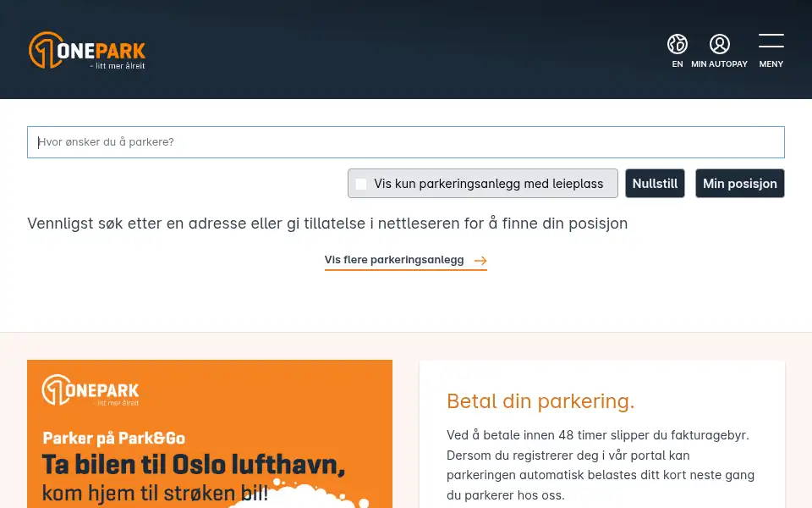The width and height of the screenshot is (812, 508).
Task: Click 'Ta bilen til Oslo lufthavn,' headline
Action: coord(193,464)
